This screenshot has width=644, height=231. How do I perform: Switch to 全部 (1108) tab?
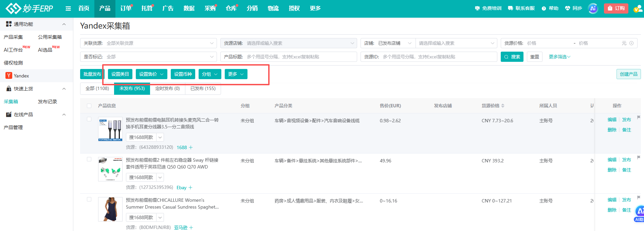97,88
